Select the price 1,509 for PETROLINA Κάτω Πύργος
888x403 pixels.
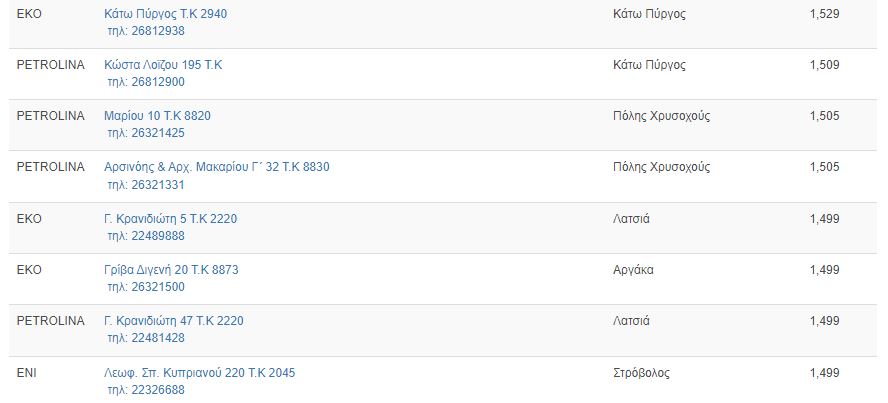coord(825,65)
